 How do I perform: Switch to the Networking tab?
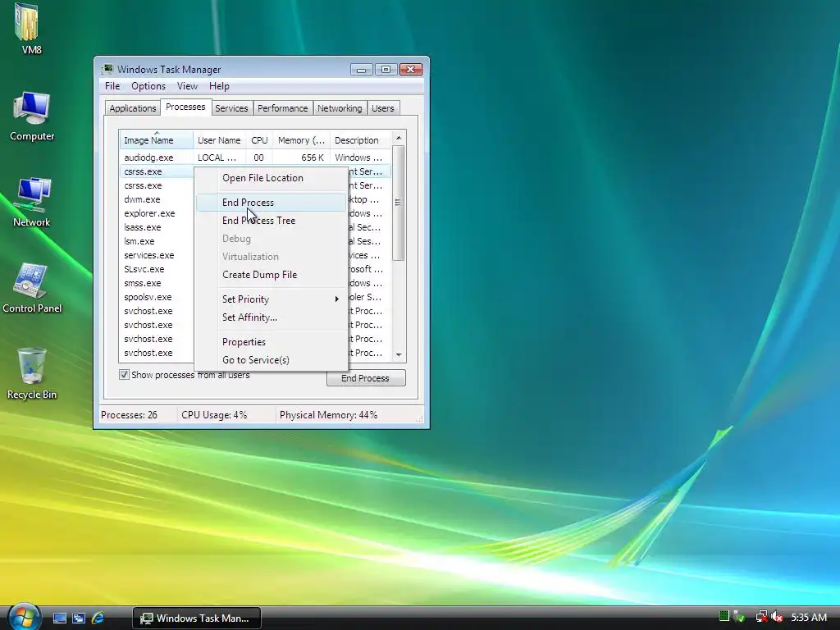[340, 108]
